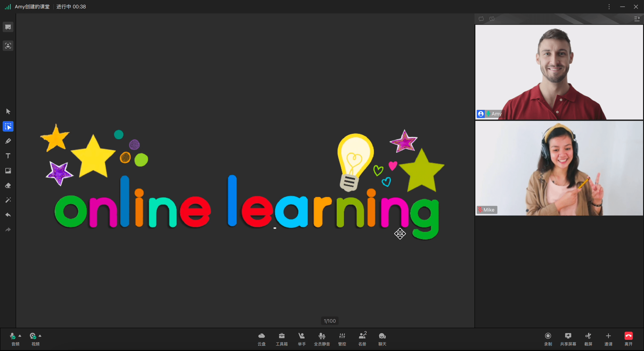Select Mike's video thumbnail
The height and width of the screenshot is (351, 644).
(x=559, y=168)
